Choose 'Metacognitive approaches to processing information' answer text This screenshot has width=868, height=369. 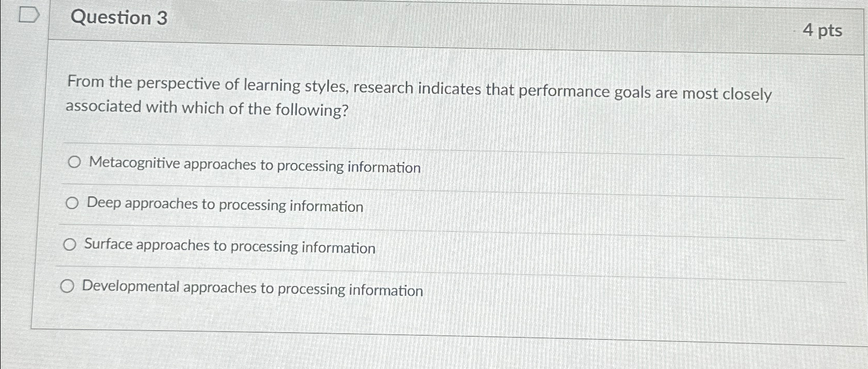coord(255,166)
